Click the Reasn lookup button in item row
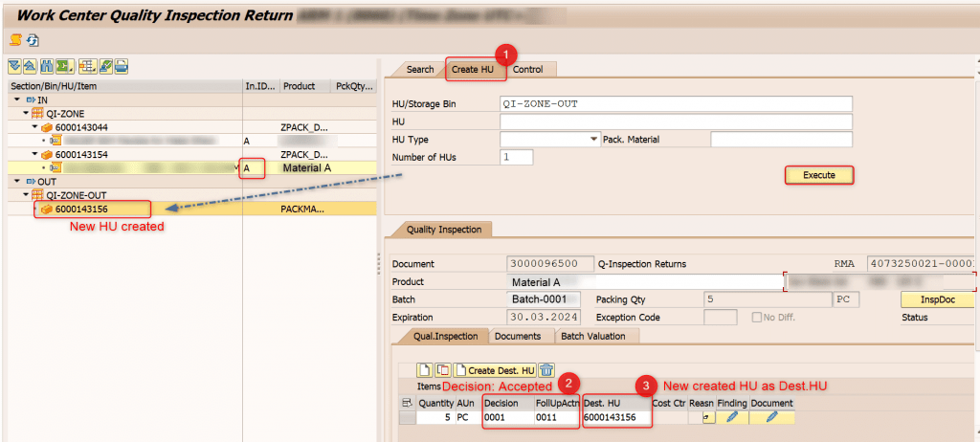 pos(708,418)
